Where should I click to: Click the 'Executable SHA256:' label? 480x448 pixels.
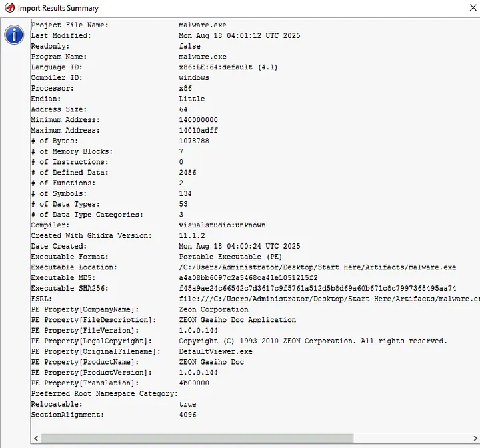pyautogui.click(x=70, y=288)
